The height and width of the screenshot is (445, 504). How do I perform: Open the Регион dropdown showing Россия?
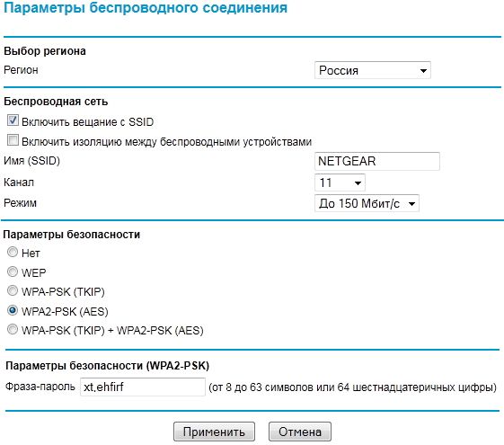373,70
